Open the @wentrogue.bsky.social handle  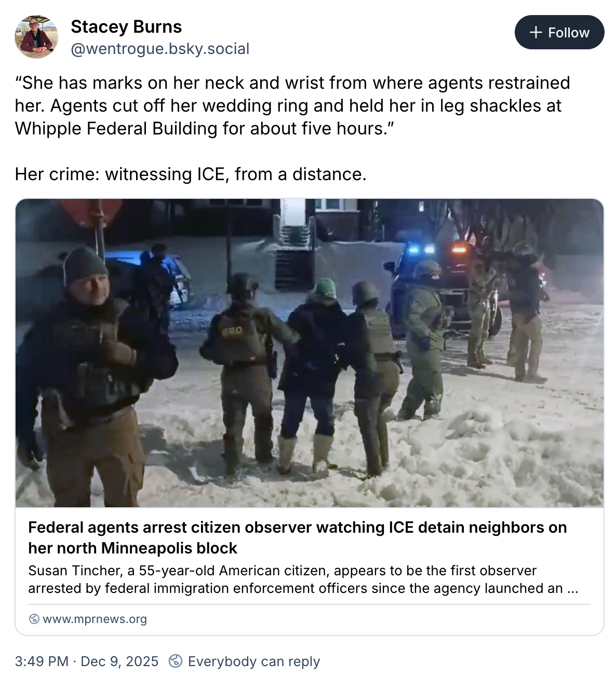[x=160, y=49]
